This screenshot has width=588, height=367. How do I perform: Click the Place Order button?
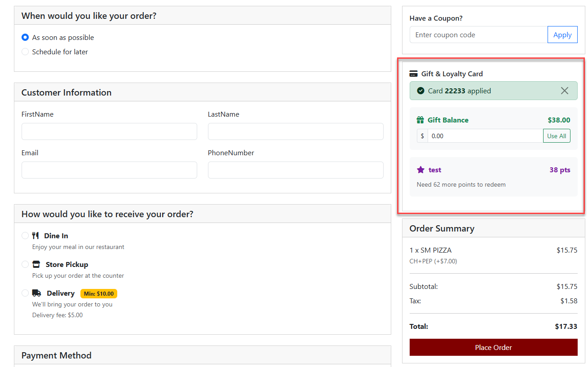pos(493,347)
